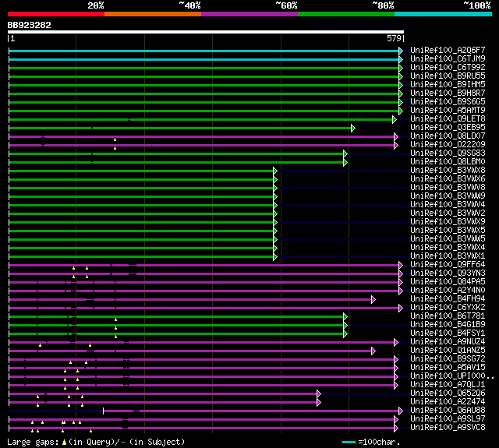The height and width of the screenshot is (448, 499).
Task: Click the UniRef100_Q84PA5 label
Action: pyautogui.click(x=448, y=282)
